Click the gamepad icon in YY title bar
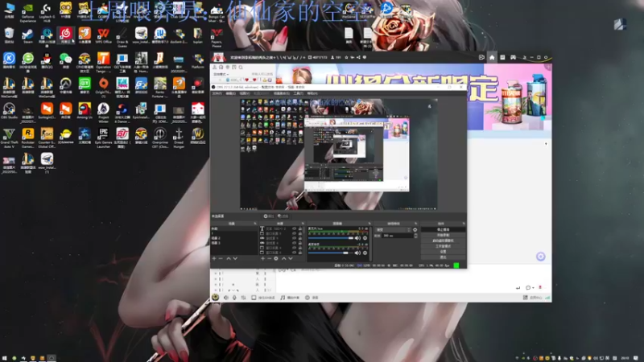 pyautogui.click(x=513, y=57)
